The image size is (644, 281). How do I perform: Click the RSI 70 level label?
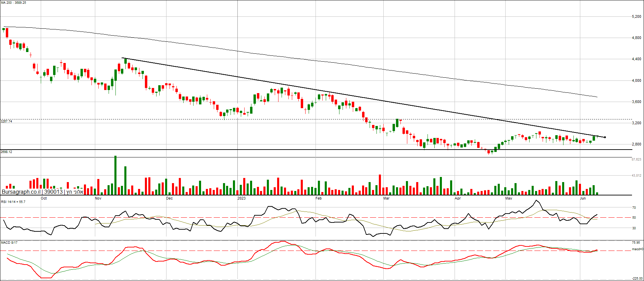(634, 207)
